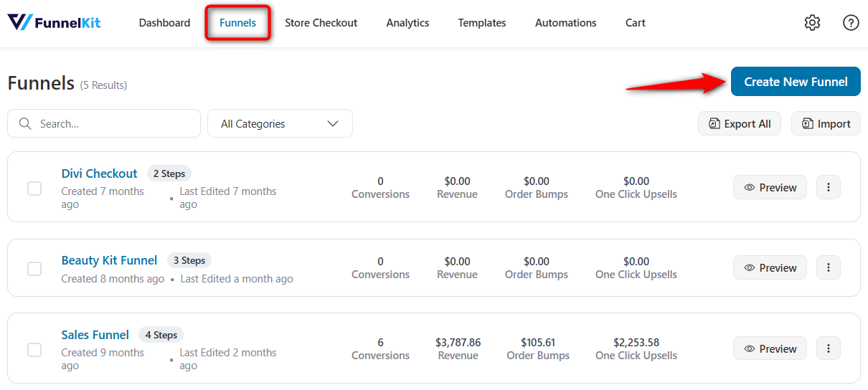Viewport: 868px width, 390px height.
Task: Open the Sales Funnel link
Action: coord(95,335)
